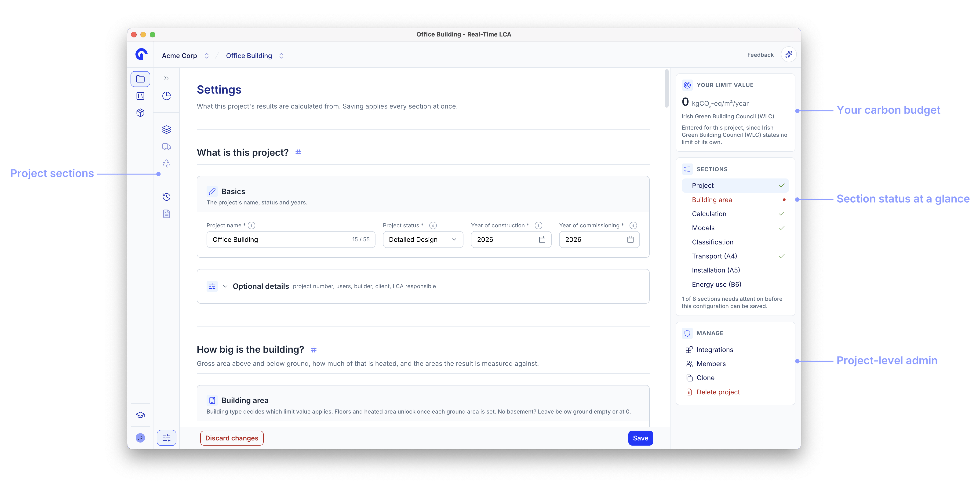Click the sparkle assistant icon near Feedback
Viewport: 980px width, 494px height.
(788, 55)
